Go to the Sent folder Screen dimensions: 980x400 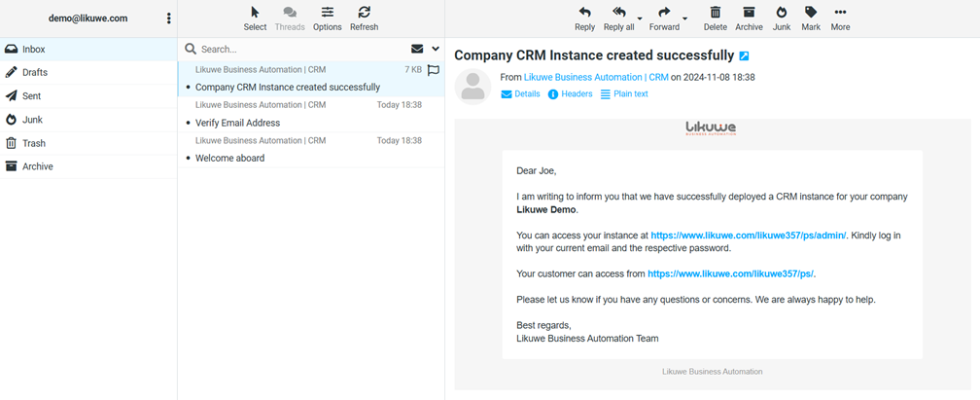coord(32,96)
